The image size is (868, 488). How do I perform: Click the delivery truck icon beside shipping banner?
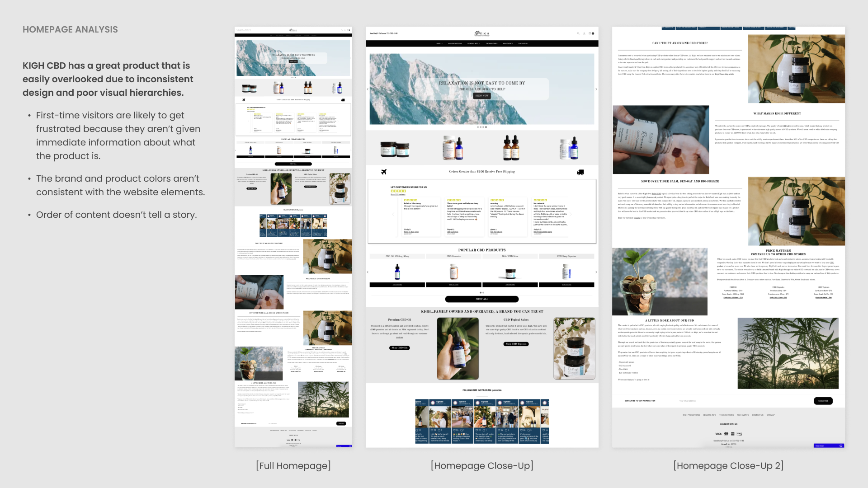click(580, 172)
